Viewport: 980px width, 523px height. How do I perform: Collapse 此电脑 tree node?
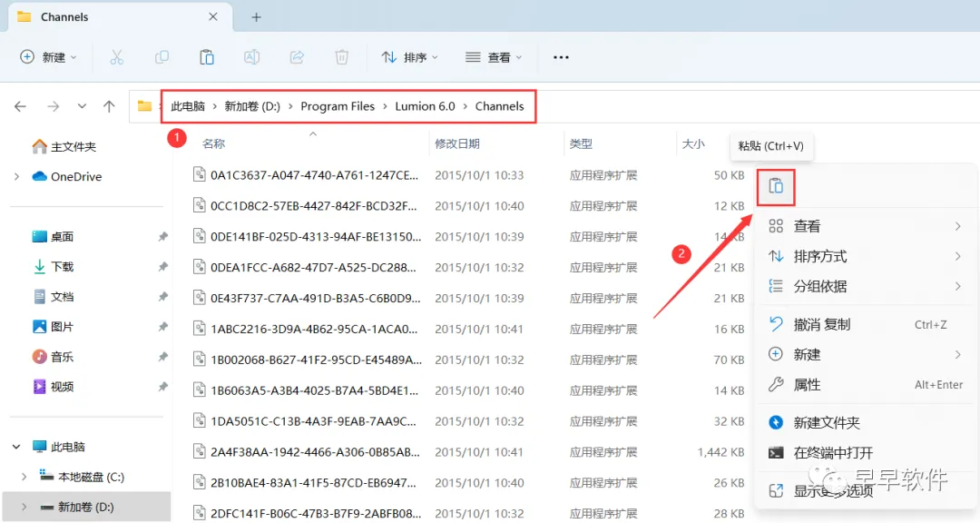click(x=16, y=448)
